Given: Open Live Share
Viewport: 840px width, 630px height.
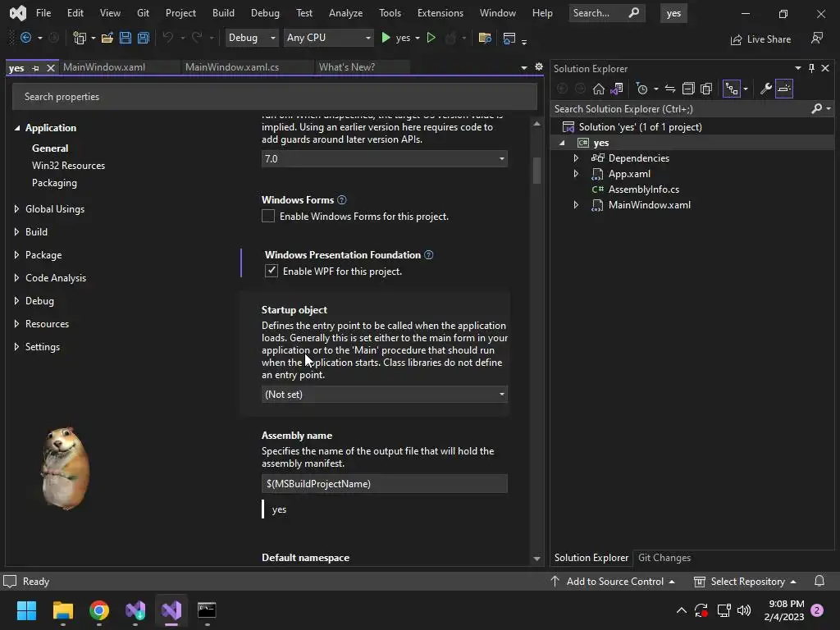Looking at the screenshot, I should point(760,39).
